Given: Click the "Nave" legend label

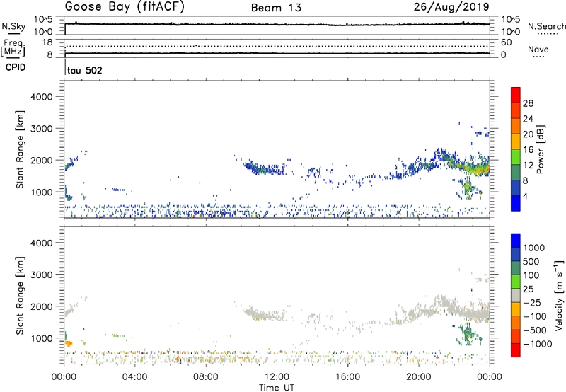Looking at the screenshot, I should 538,50.
